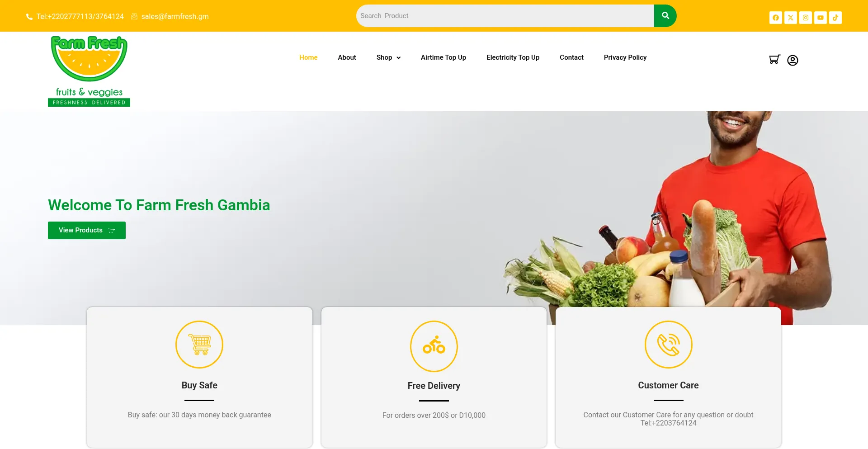Viewport: 868px width, 449px height.
Task: Click the Farm Fresh logo
Action: pos(89,71)
